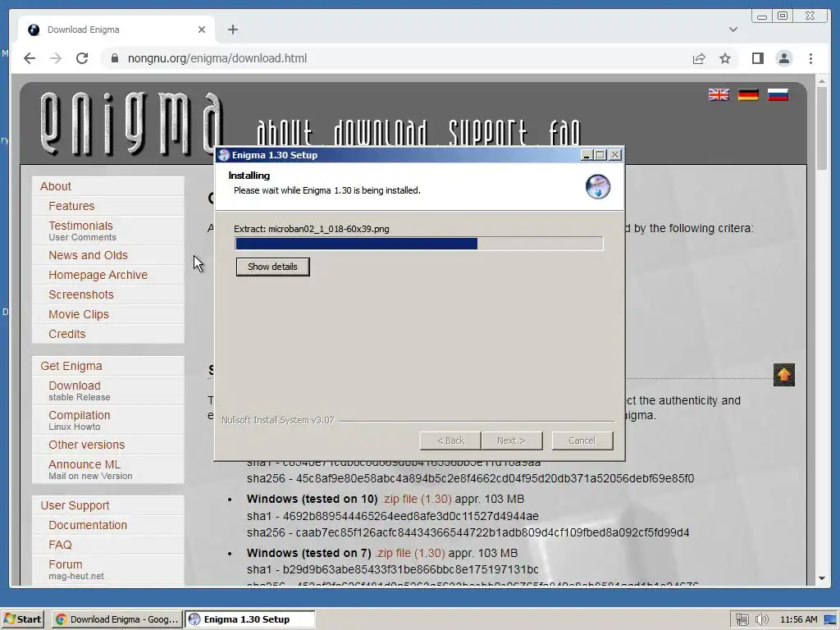Download Windows 7 .zip file (1.30)

pyautogui.click(x=410, y=553)
